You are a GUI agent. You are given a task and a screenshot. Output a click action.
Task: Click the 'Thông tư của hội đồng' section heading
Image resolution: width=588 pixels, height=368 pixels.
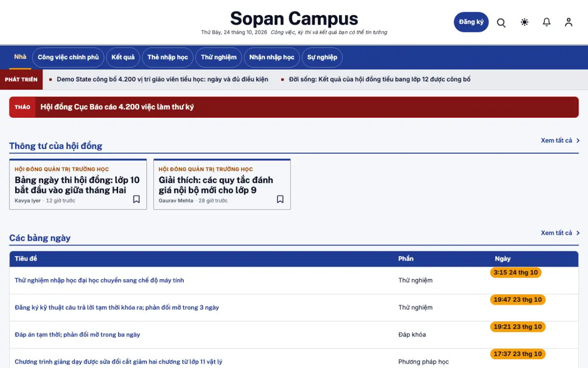(x=56, y=146)
